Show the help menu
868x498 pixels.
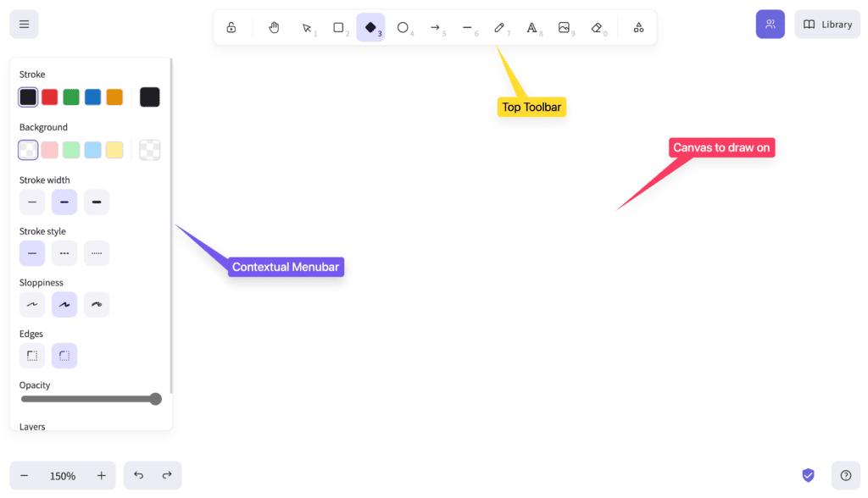[845, 474]
